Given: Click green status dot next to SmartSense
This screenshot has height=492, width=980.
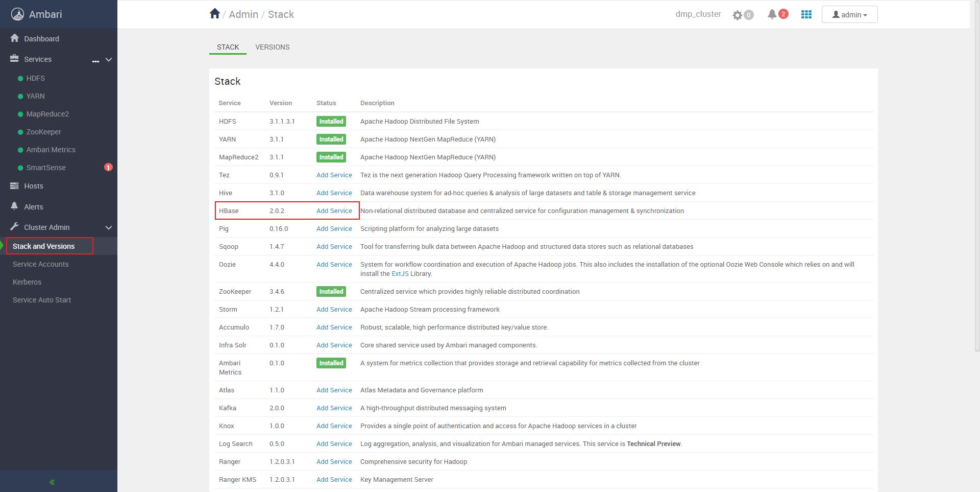Looking at the screenshot, I should [20, 168].
